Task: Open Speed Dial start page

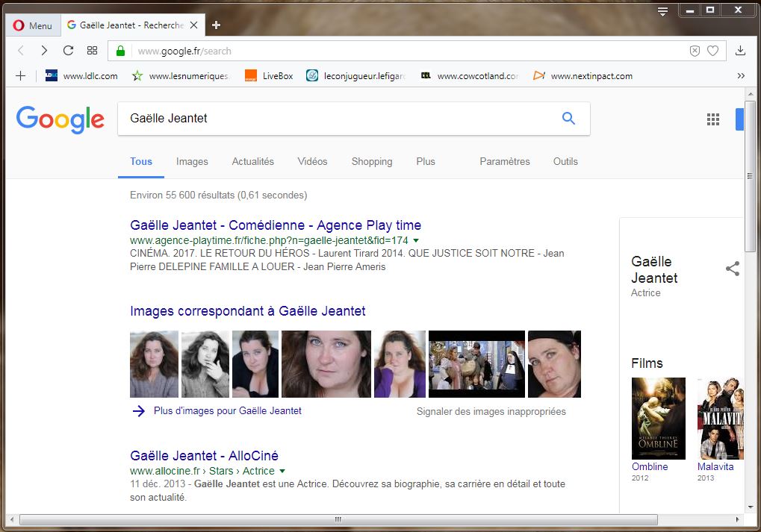Action: pyautogui.click(x=92, y=51)
